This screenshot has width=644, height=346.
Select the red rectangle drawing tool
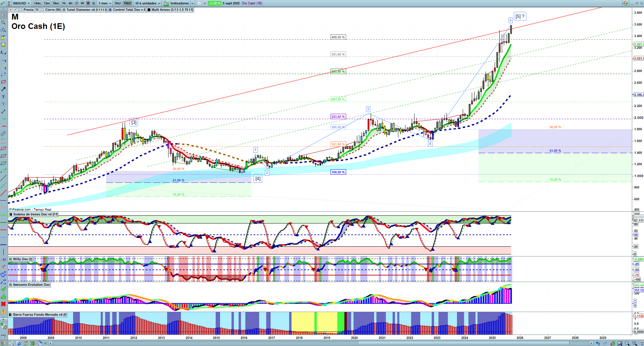pyautogui.click(x=3, y=82)
